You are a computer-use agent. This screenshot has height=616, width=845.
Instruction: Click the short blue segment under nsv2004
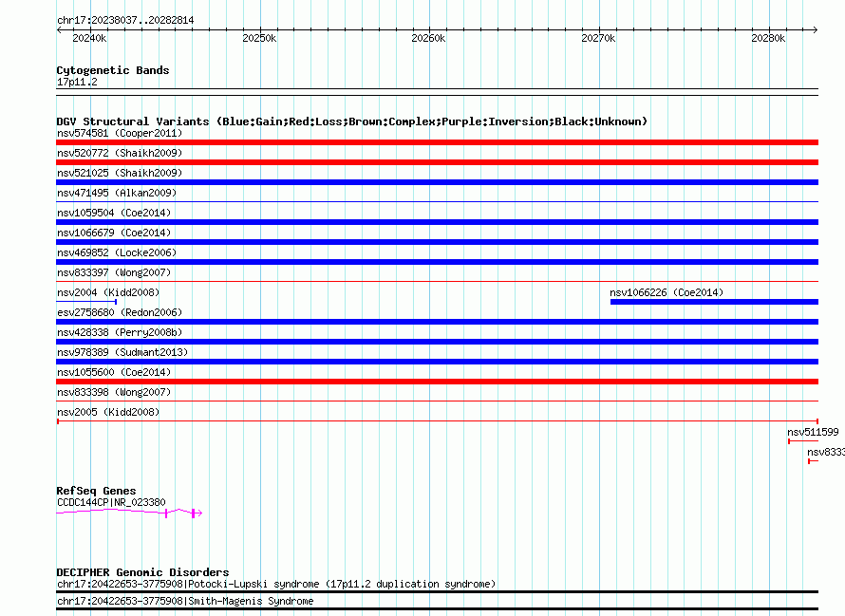(x=86, y=302)
